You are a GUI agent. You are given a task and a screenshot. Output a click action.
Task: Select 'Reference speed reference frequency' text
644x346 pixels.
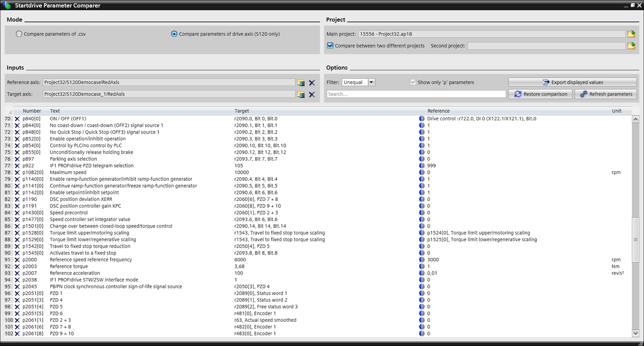coord(91,260)
